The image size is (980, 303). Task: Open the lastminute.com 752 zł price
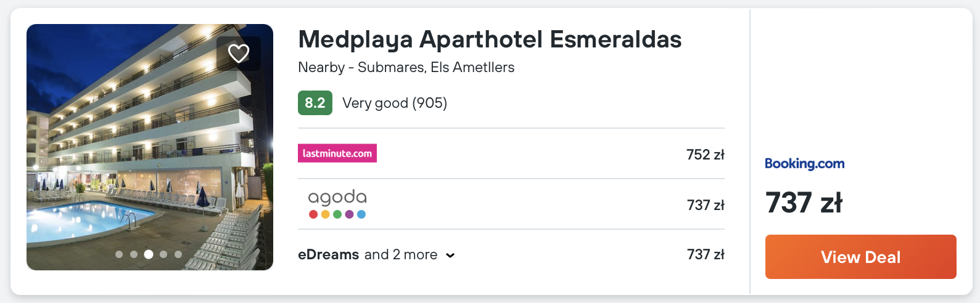tap(705, 155)
